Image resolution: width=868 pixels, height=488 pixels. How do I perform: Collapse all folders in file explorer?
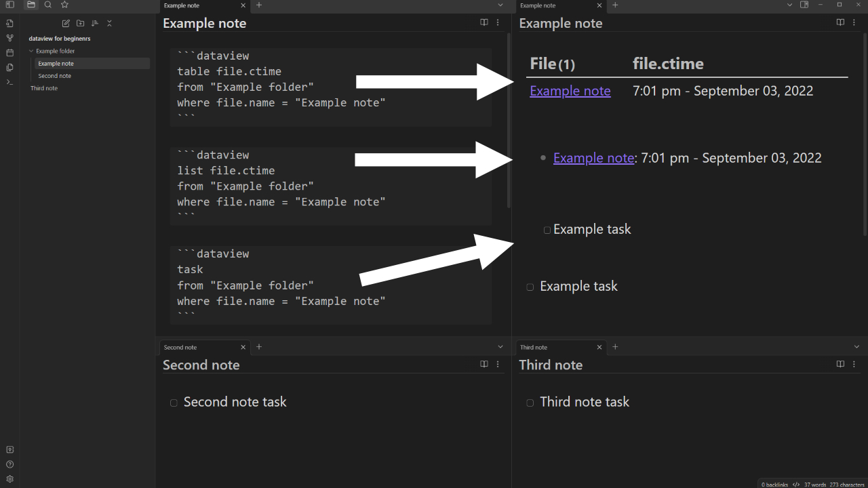pyautogui.click(x=109, y=23)
